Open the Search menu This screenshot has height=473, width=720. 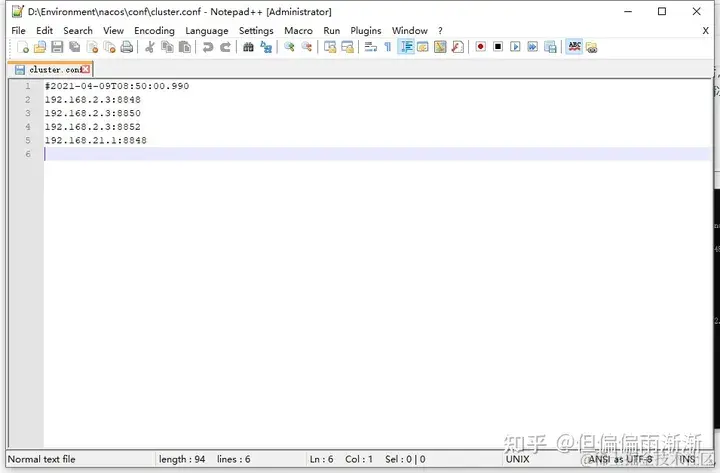(x=78, y=31)
